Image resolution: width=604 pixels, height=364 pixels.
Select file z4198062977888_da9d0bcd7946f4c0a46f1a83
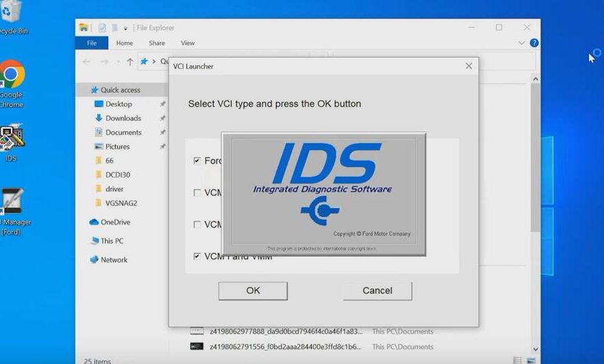click(286, 331)
